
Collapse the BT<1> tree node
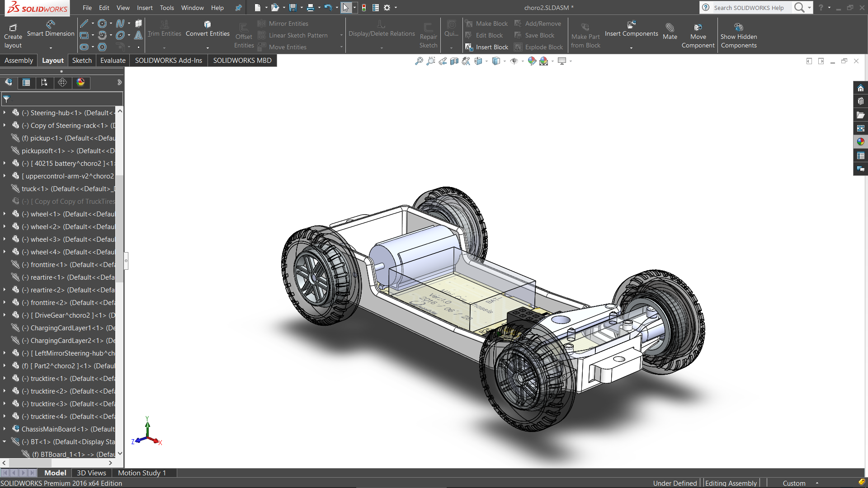click(x=5, y=441)
